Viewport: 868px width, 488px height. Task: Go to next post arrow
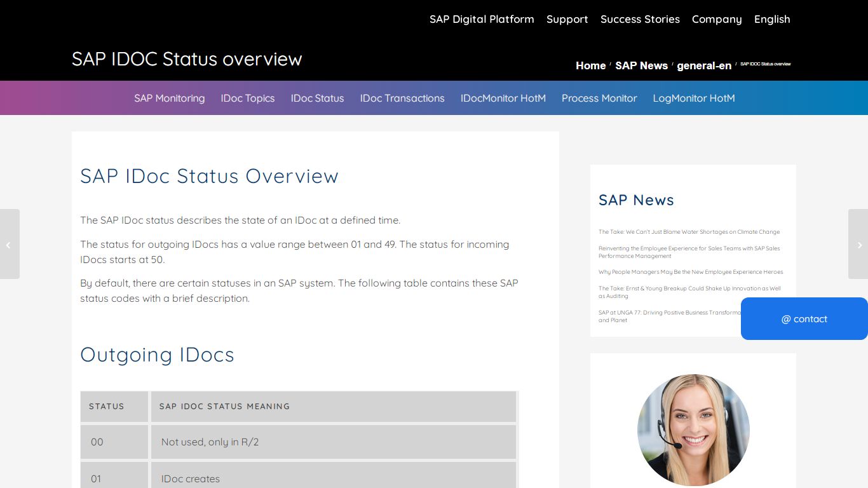click(858, 244)
